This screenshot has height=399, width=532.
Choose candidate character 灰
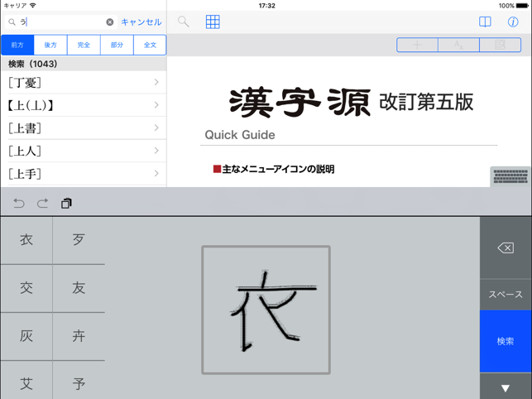click(x=26, y=336)
